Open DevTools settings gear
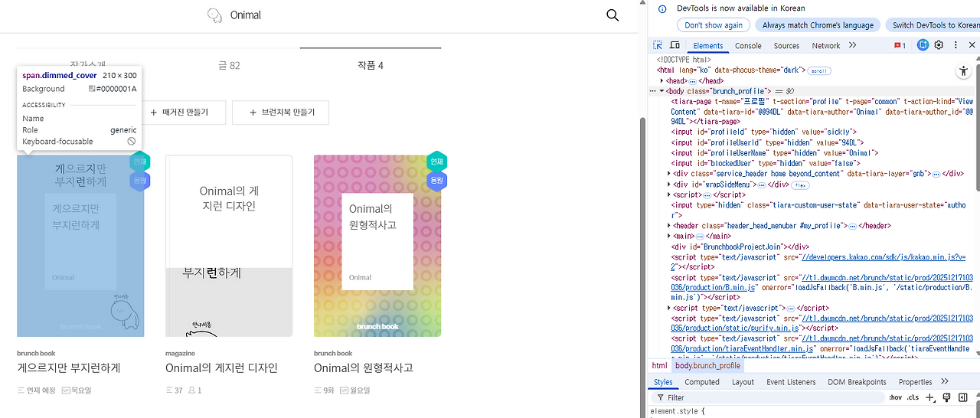Image resolution: width=980 pixels, height=418 pixels. click(939, 45)
